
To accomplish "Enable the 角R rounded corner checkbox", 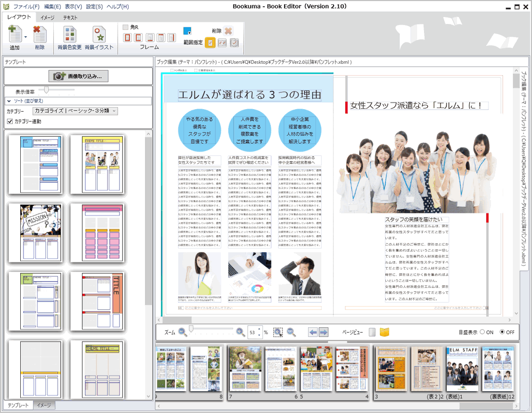I will [x=126, y=27].
